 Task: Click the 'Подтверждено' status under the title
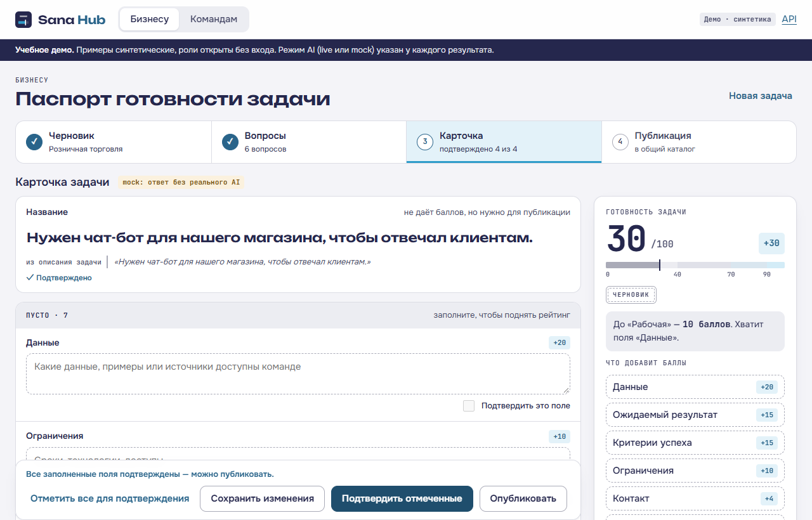click(59, 278)
